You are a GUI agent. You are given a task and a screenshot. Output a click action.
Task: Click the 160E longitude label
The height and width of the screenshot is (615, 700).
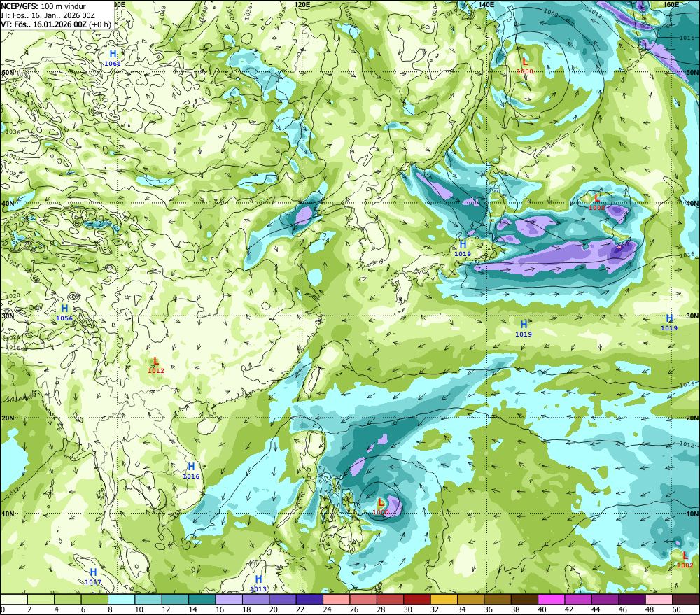671,4
